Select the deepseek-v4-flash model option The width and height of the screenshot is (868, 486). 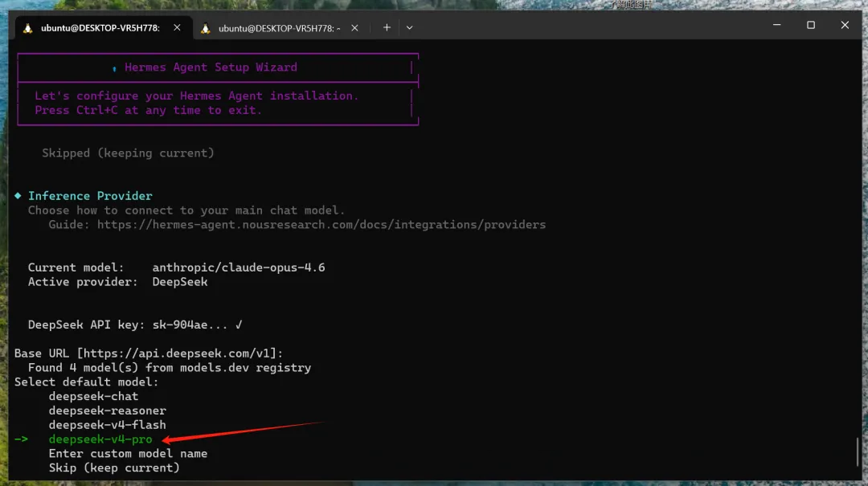click(x=108, y=425)
